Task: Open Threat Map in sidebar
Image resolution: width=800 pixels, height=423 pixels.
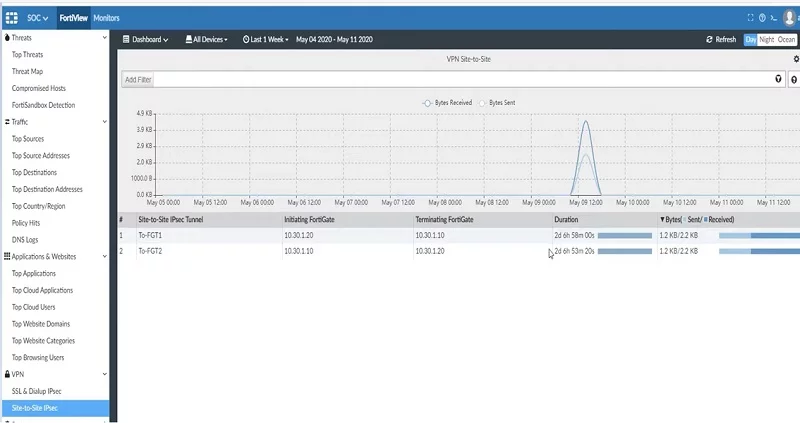Action: pyautogui.click(x=28, y=71)
